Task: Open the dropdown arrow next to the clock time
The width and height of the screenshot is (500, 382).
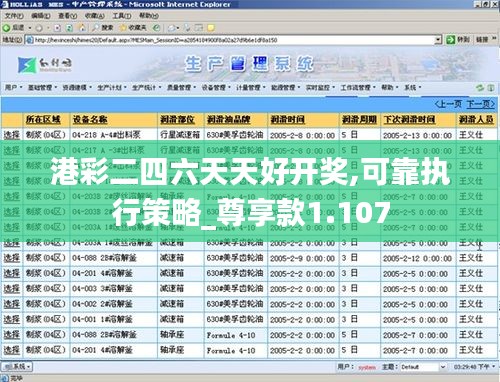Action: [494, 367]
